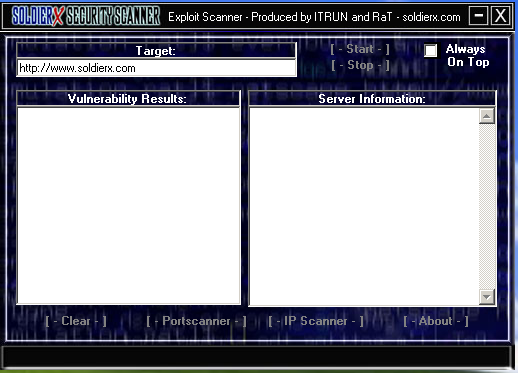The width and height of the screenshot is (518, 373).
Task: Click the Always On Top label
Action: pyautogui.click(x=467, y=55)
